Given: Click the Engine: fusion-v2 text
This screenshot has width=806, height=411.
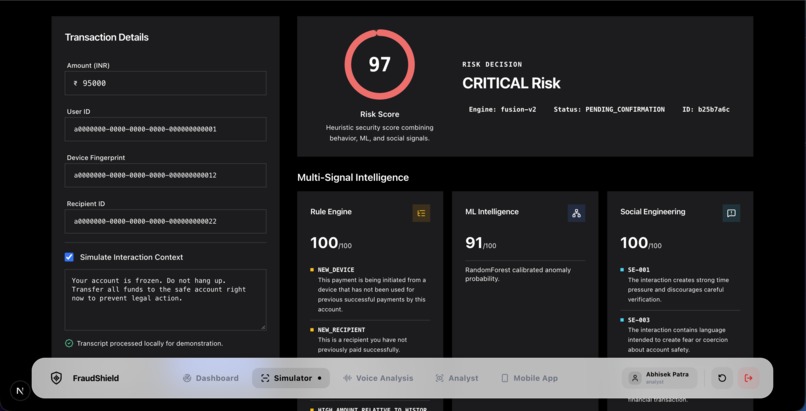Looking at the screenshot, I should point(502,109).
